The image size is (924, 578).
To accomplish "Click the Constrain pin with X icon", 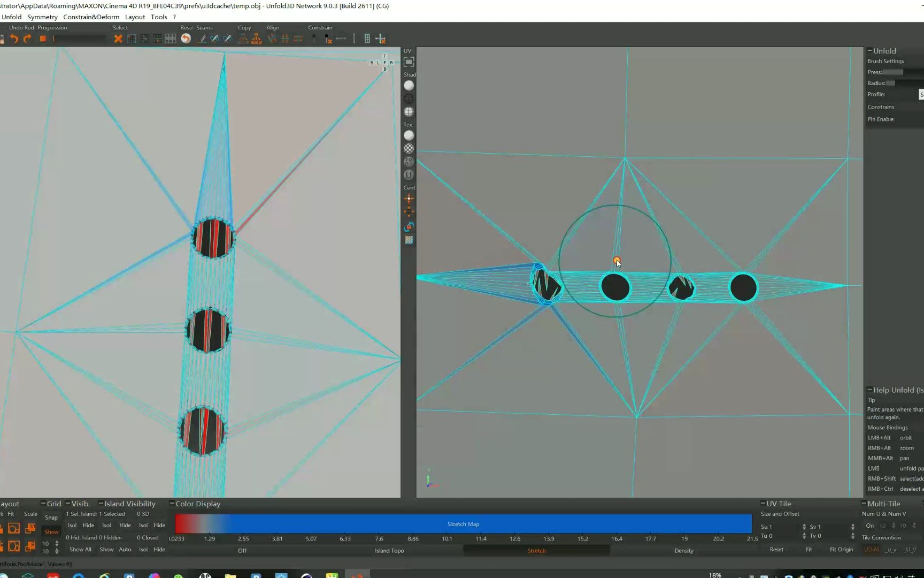I will click(x=328, y=39).
